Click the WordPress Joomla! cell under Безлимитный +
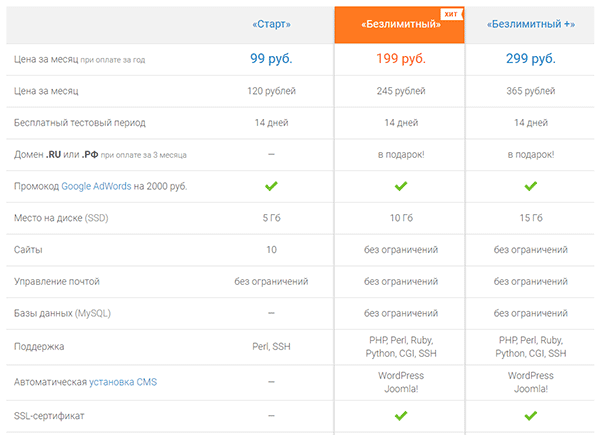This screenshot has height=435, width=600. (531, 382)
